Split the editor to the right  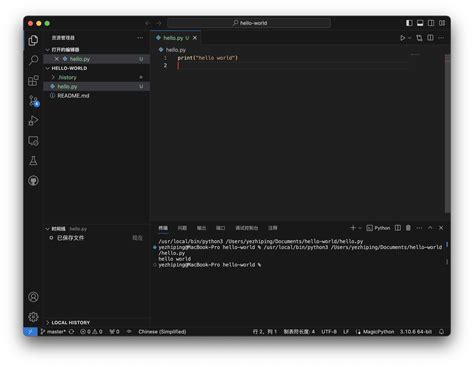(430, 38)
